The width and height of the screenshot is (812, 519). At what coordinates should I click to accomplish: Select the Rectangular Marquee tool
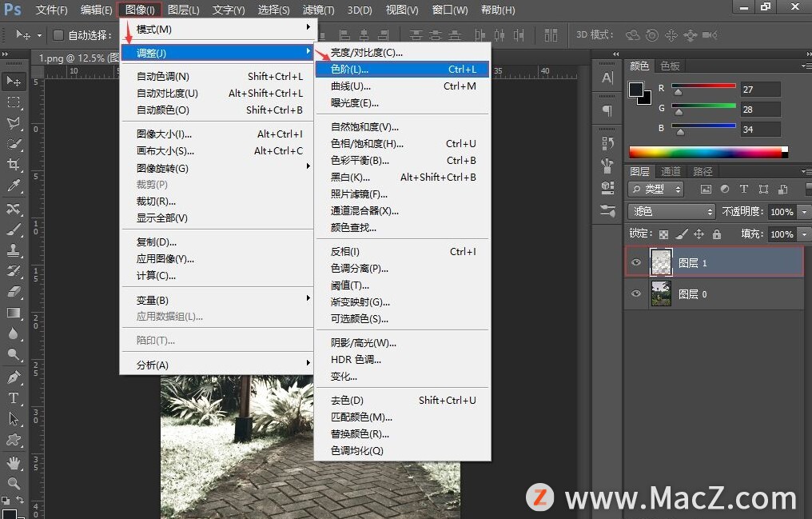point(14,102)
